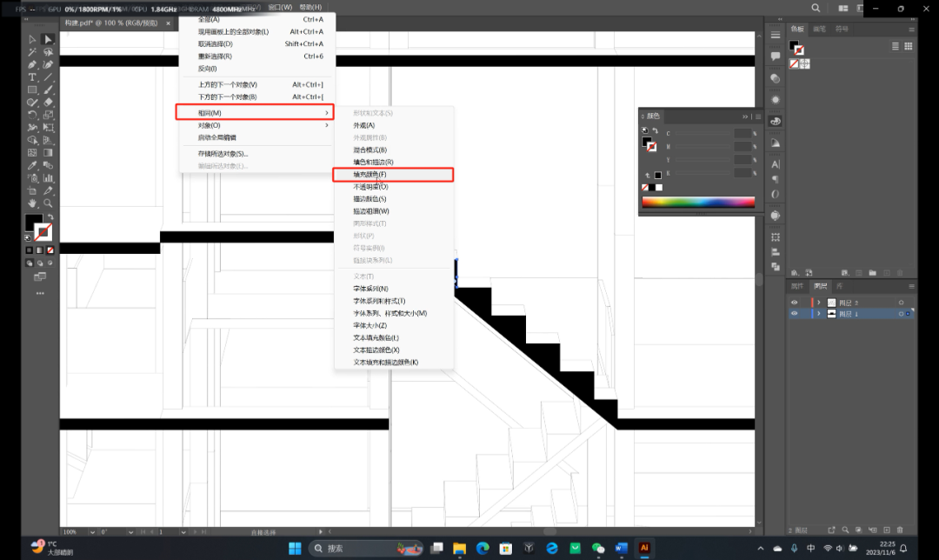Select the Paintbrush tool
Image resolution: width=939 pixels, height=560 pixels.
coord(48,90)
